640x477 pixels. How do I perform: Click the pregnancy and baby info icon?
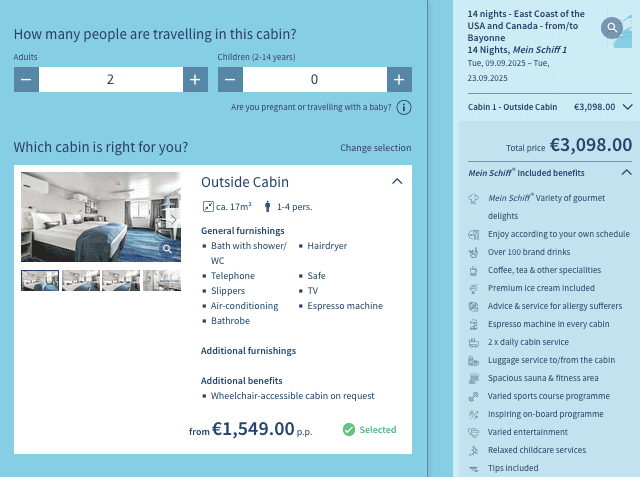(404, 108)
